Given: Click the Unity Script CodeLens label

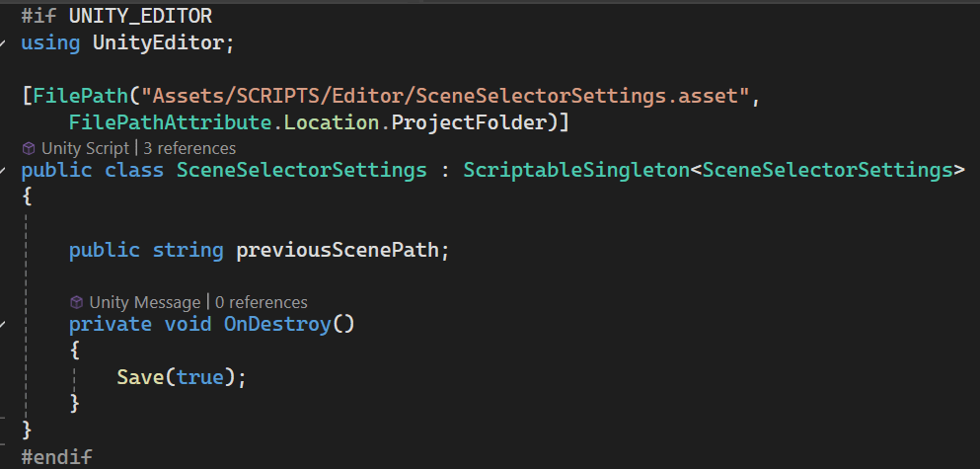Looking at the screenshot, I should (85, 148).
